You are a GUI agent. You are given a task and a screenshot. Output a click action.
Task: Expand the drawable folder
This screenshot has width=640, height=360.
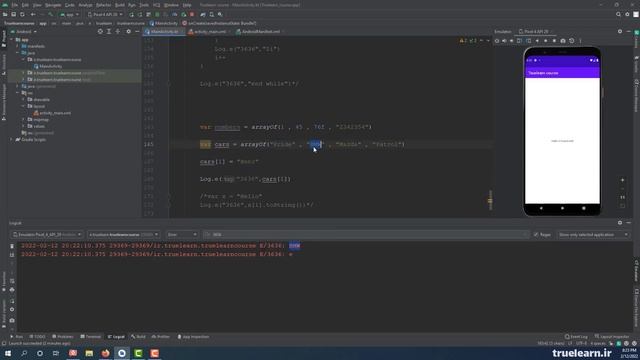pyautogui.click(x=23, y=100)
